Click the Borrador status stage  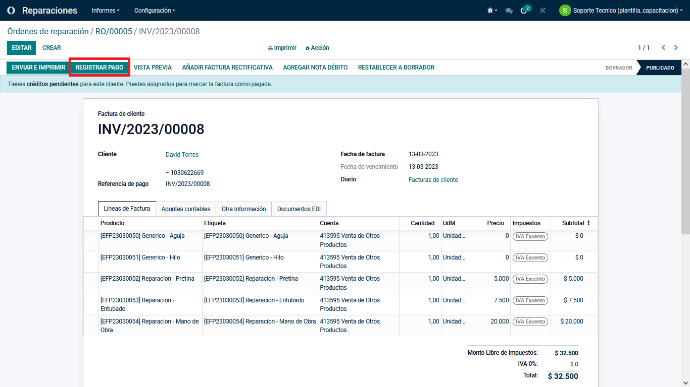click(x=619, y=68)
